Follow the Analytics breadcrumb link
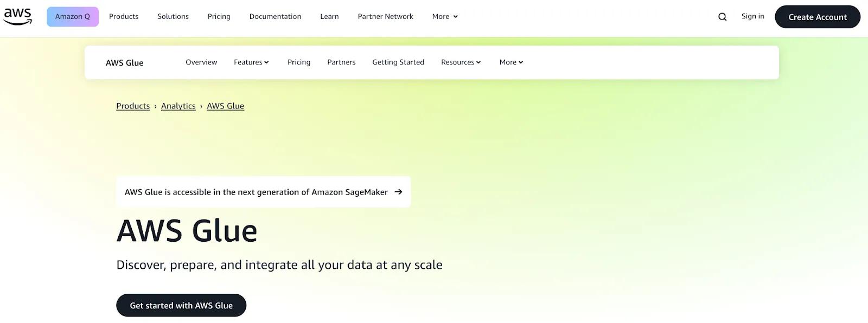The height and width of the screenshot is (323, 868). [x=178, y=106]
